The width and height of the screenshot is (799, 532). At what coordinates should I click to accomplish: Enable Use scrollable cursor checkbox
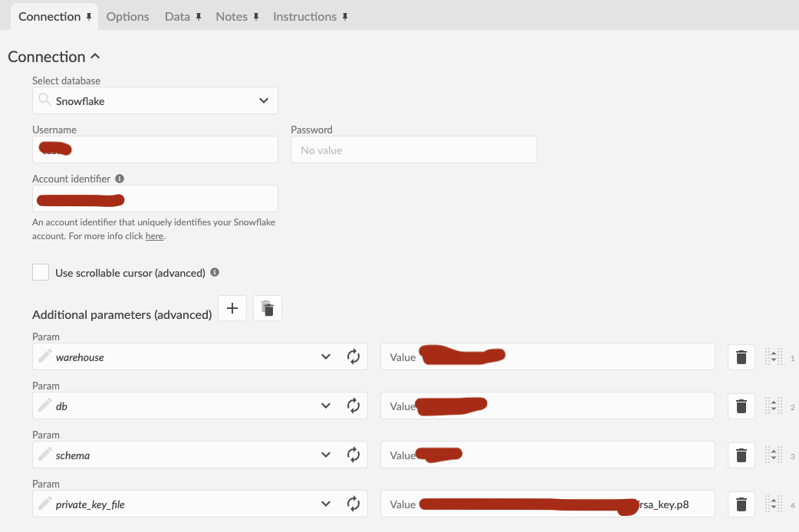pos(41,272)
